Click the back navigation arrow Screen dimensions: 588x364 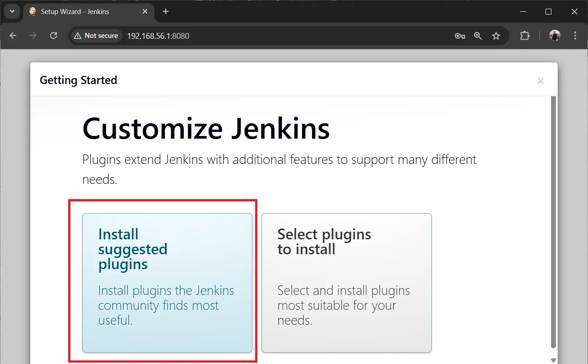[x=13, y=35]
